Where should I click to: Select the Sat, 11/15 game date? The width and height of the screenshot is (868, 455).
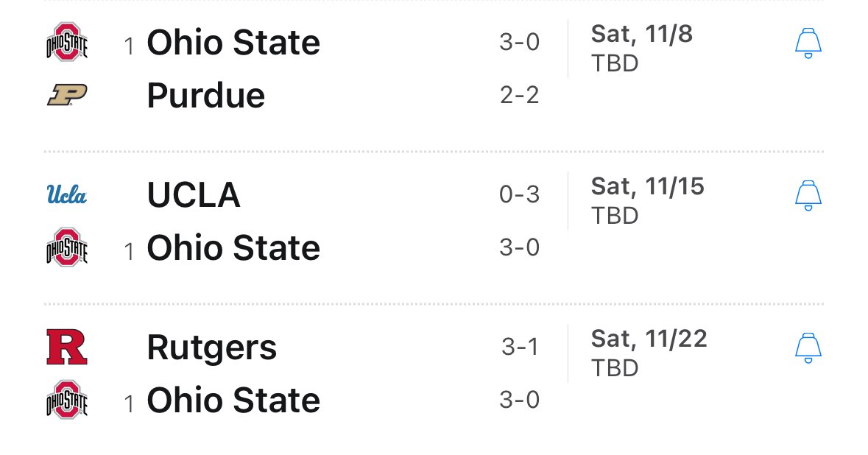click(648, 186)
